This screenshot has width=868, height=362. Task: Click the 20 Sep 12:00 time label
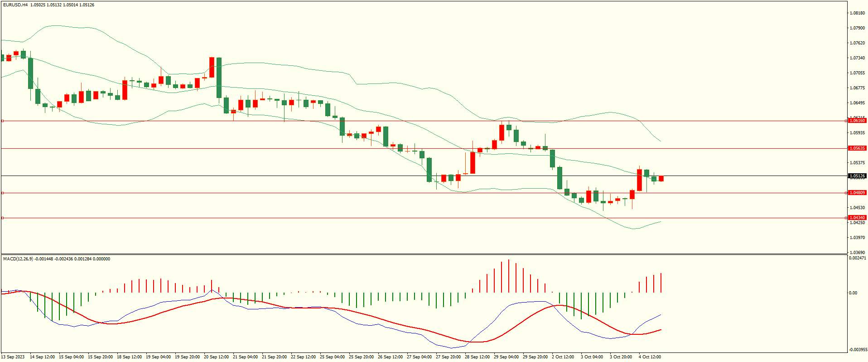pos(216,357)
